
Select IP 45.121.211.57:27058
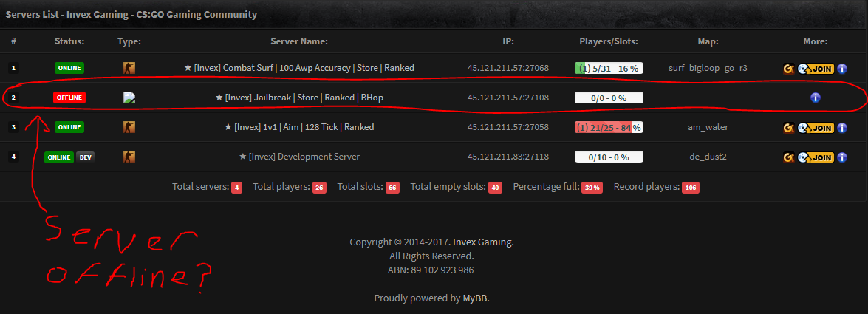(x=508, y=127)
